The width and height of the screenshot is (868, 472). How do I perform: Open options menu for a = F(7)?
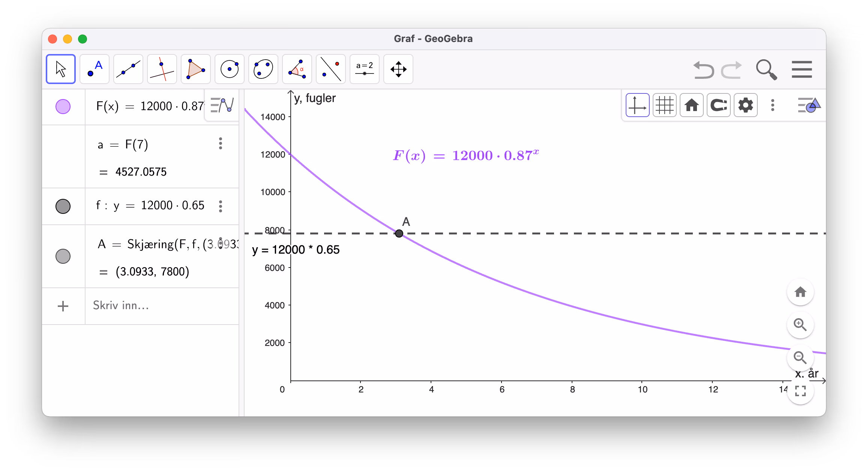click(221, 143)
